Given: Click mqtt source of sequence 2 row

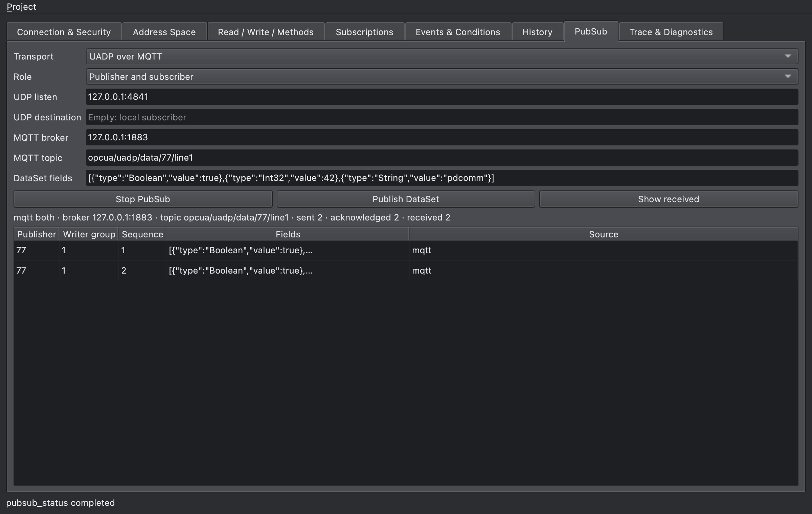Looking at the screenshot, I should pyautogui.click(x=604, y=271).
